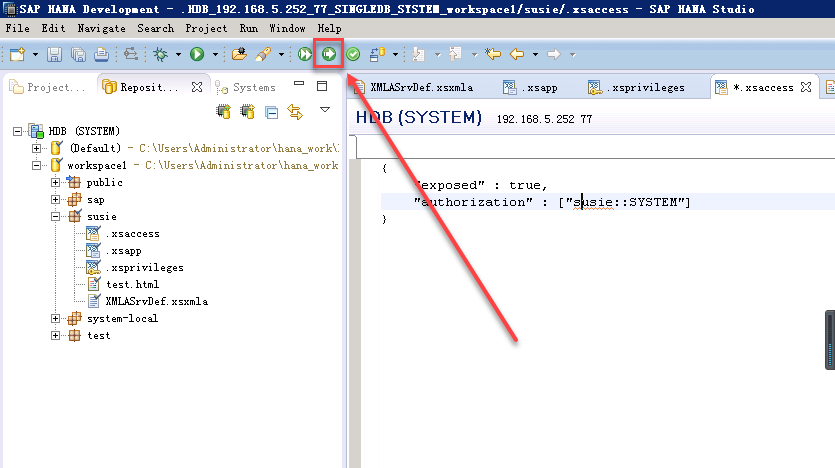The height and width of the screenshot is (468, 835).
Task: Click the Debug bug icon
Action: 160,54
